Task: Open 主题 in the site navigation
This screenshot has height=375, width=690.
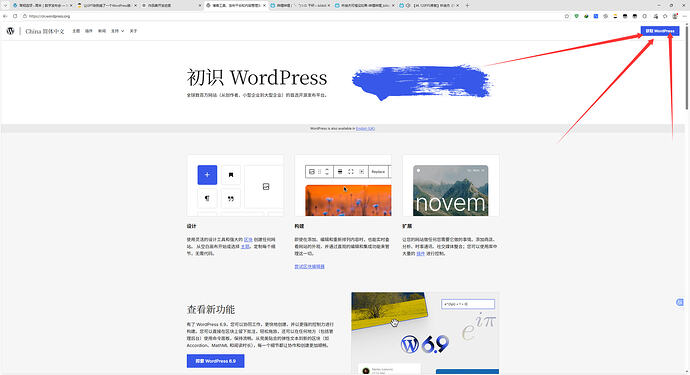Action: point(76,31)
